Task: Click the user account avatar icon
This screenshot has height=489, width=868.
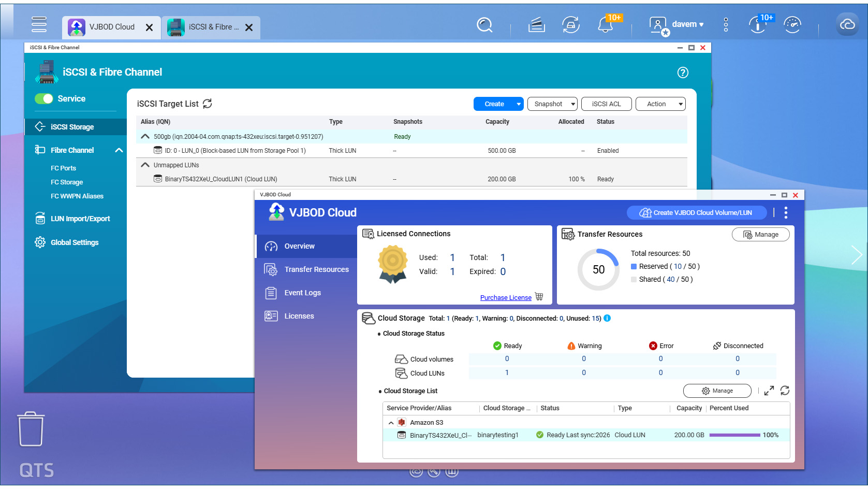Action: pyautogui.click(x=658, y=25)
